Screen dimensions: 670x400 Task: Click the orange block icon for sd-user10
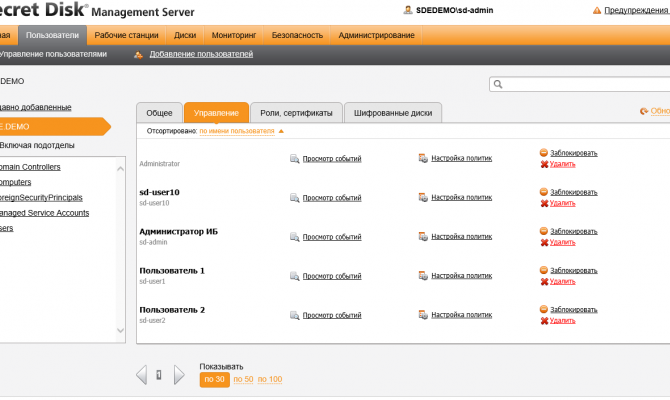pos(544,192)
